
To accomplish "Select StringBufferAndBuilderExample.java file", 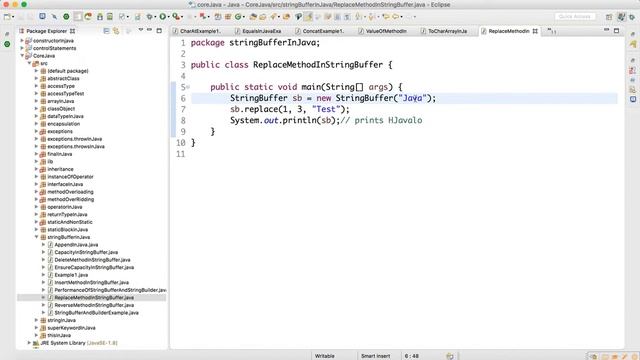I will (x=97, y=313).
